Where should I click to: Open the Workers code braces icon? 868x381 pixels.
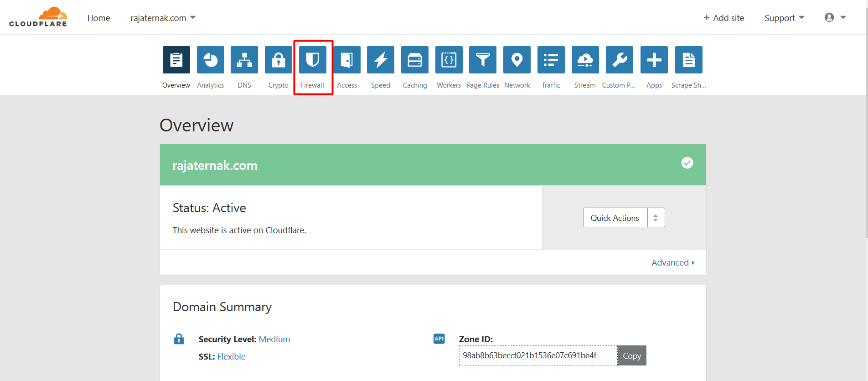[x=449, y=60]
